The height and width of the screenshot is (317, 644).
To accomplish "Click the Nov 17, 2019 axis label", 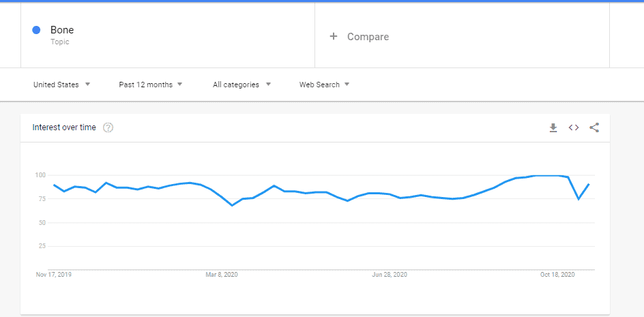I will tap(54, 275).
